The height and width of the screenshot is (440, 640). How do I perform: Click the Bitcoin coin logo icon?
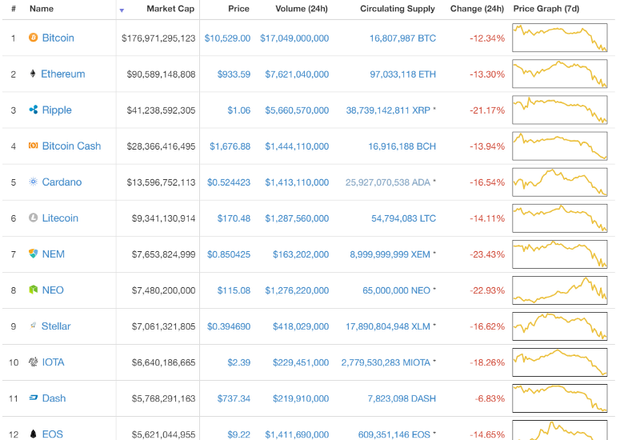pos(33,38)
